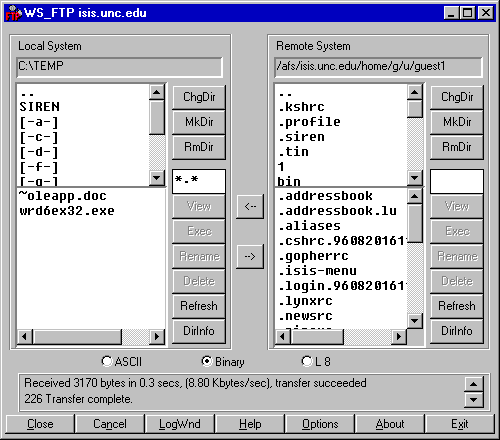500x440 pixels.
Task: Select the [-c-] drive in the local list
Action: point(39,137)
